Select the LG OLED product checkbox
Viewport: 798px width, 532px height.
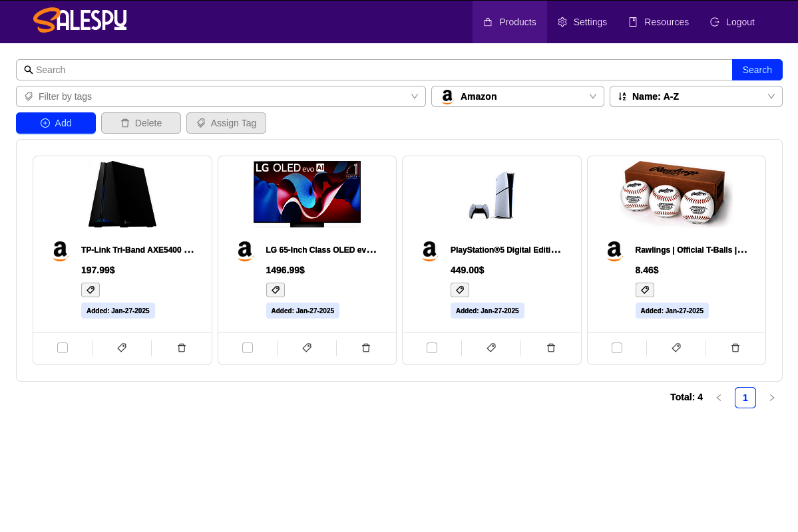248,348
